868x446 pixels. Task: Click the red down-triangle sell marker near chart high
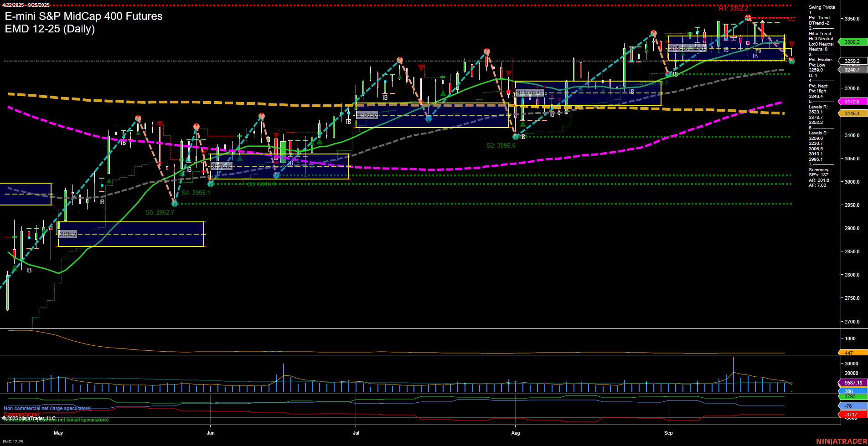pyautogui.click(x=791, y=44)
